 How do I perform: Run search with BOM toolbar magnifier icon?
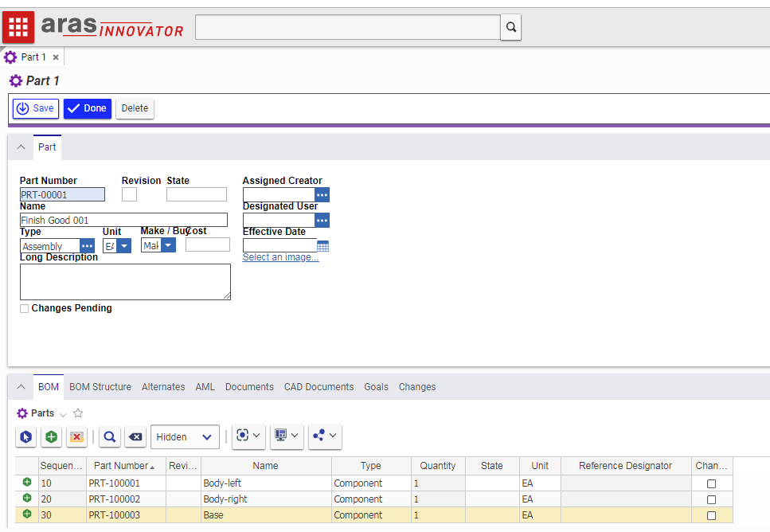[x=110, y=436]
